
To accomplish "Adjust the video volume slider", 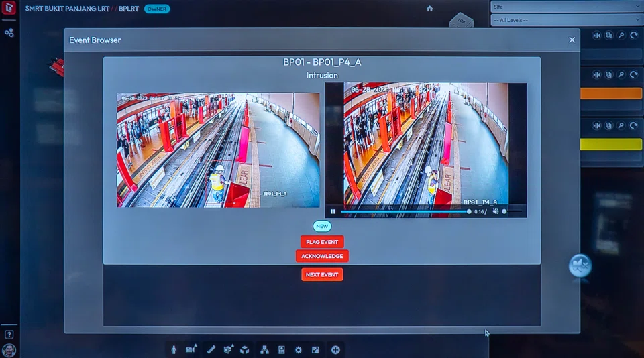I will click(512, 211).
